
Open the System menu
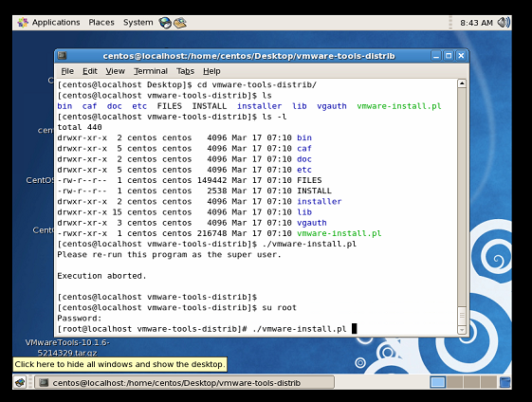138,23
